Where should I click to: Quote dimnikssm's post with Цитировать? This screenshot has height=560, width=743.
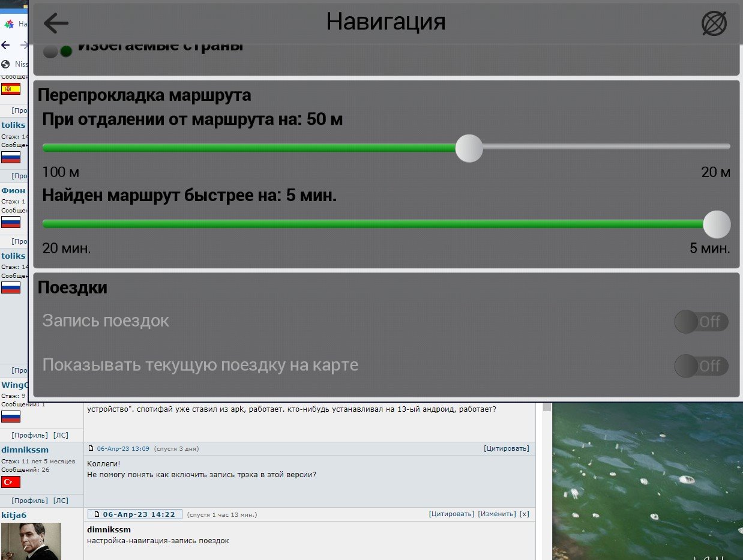coord(506,448)
